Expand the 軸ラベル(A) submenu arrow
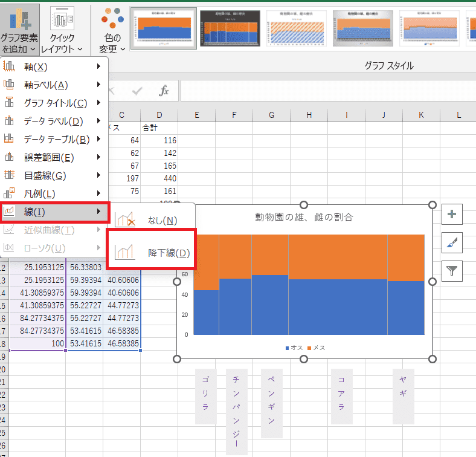Screen dimensions: 476x457 [x=98, y=84]
